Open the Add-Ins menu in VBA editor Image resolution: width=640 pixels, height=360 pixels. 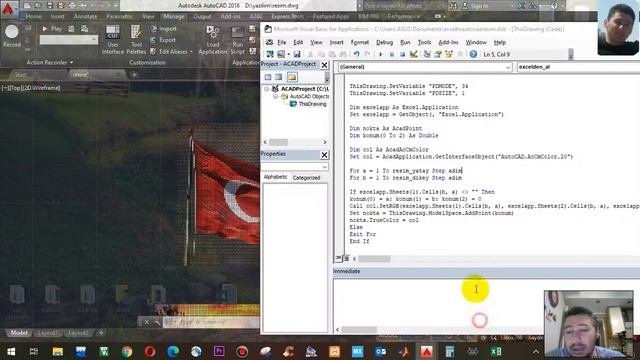point(448,42)
